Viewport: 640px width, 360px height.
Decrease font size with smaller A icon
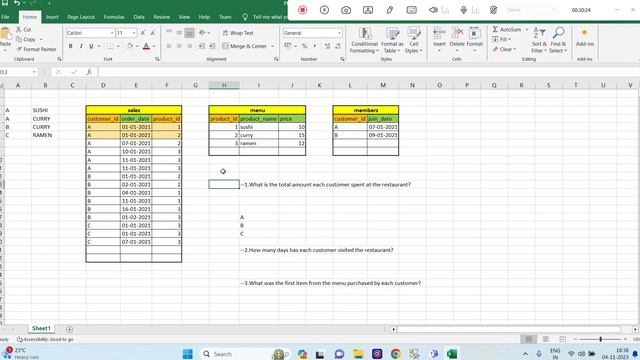point(153,33)
